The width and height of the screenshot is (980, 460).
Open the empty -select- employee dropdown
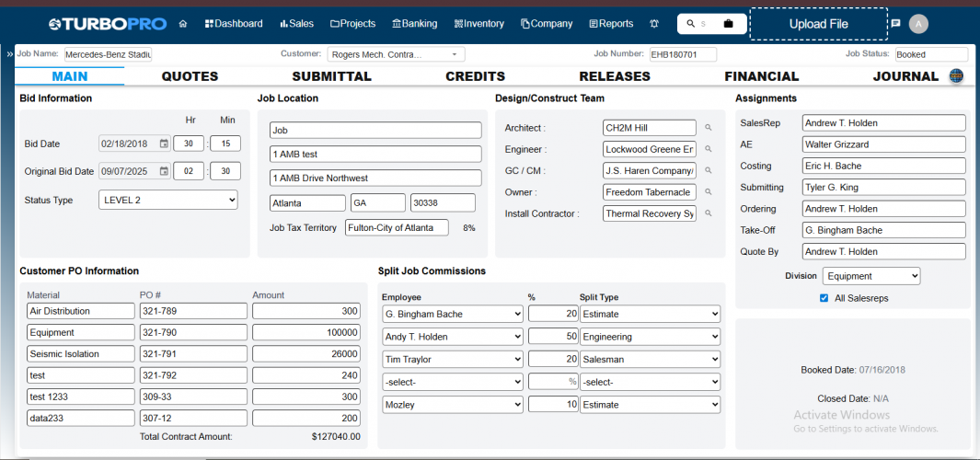(453, 382)
